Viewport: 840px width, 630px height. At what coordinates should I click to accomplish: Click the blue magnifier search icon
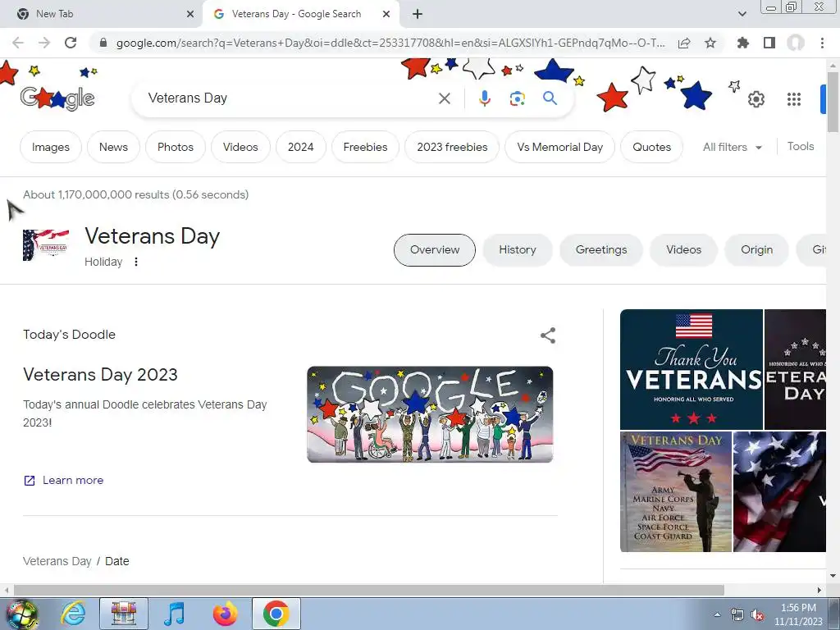[x=550, y=98]
